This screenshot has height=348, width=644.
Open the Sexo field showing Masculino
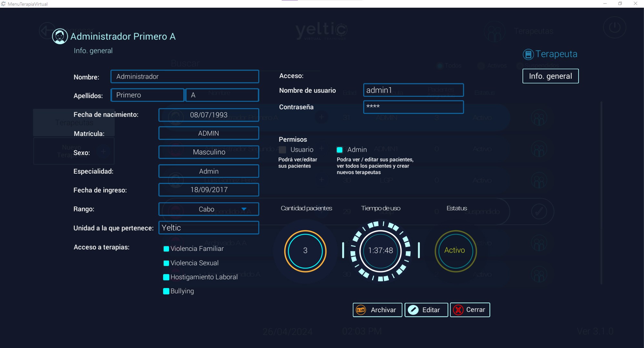pos(209,152)
